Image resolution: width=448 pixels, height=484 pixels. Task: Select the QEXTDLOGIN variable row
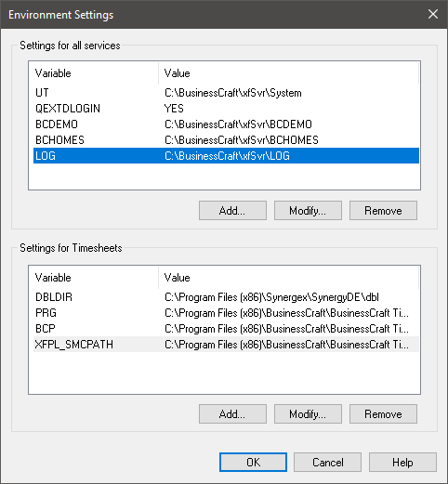pyautogui.click(x=226, y=109)
